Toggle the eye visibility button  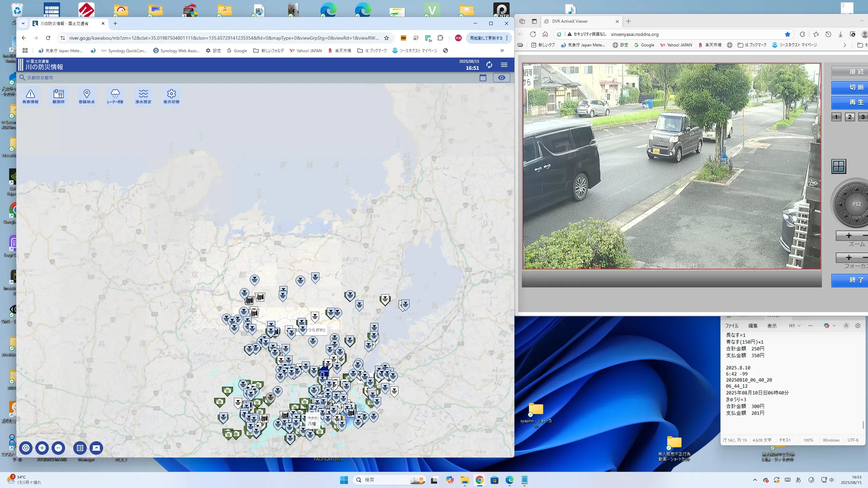[x=501, y=78]
